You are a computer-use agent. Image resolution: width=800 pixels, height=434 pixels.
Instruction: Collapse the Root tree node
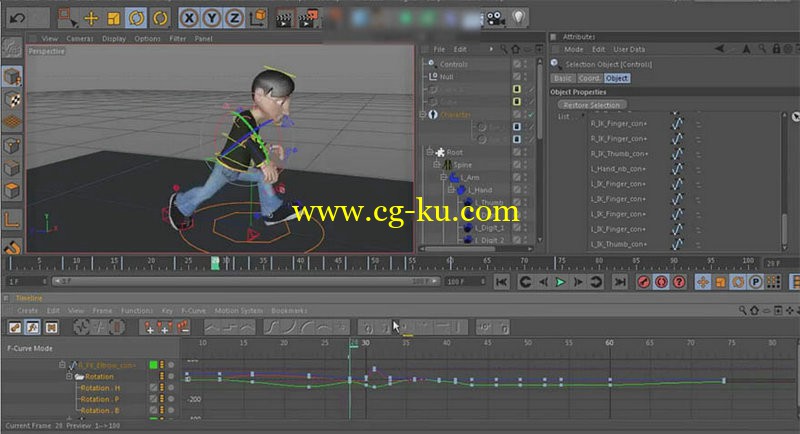[430, 151]
